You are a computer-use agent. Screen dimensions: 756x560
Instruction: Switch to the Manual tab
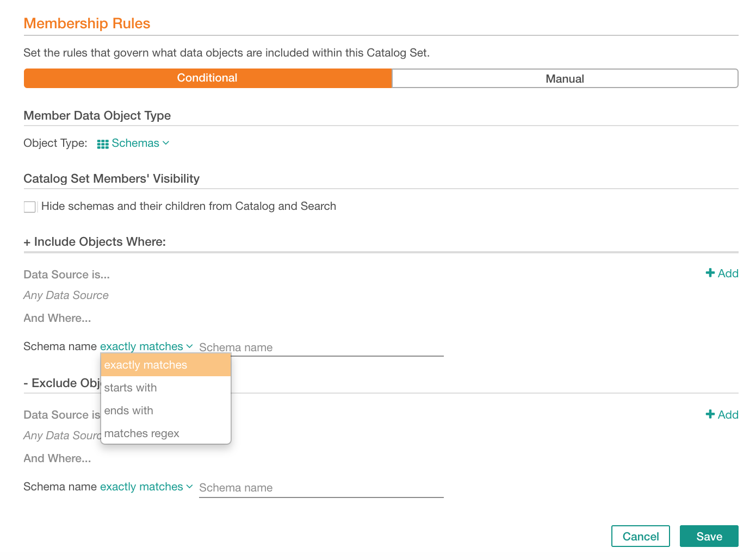pos(565,78)
